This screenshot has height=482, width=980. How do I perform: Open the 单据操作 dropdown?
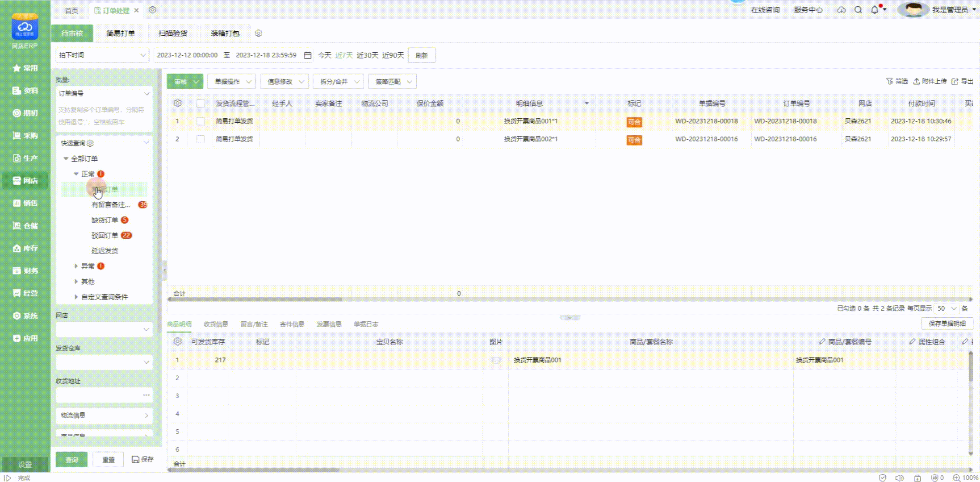(231, 82)
